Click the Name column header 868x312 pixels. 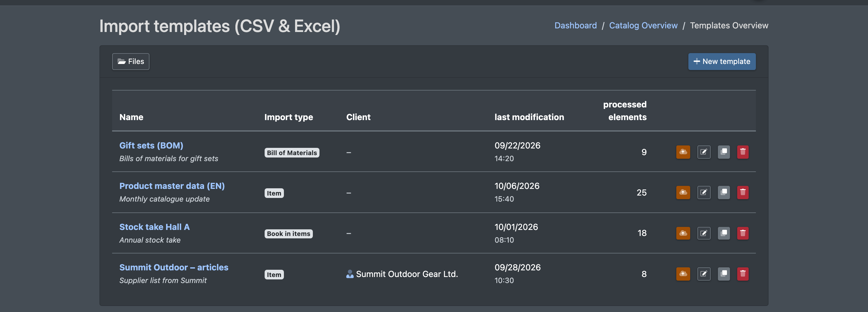(x=131, y=117)
